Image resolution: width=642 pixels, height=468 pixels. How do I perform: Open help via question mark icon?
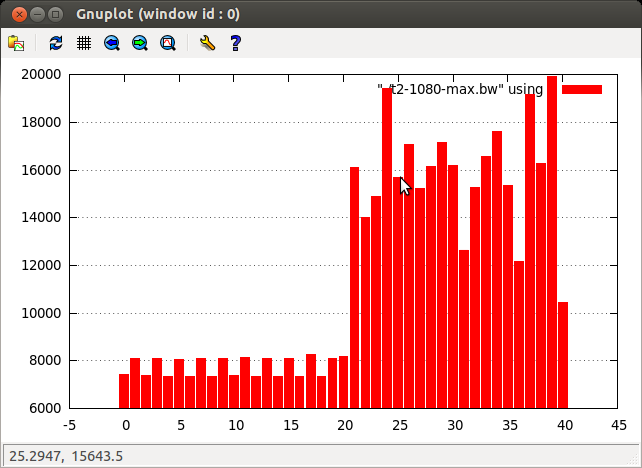point(236,43)
